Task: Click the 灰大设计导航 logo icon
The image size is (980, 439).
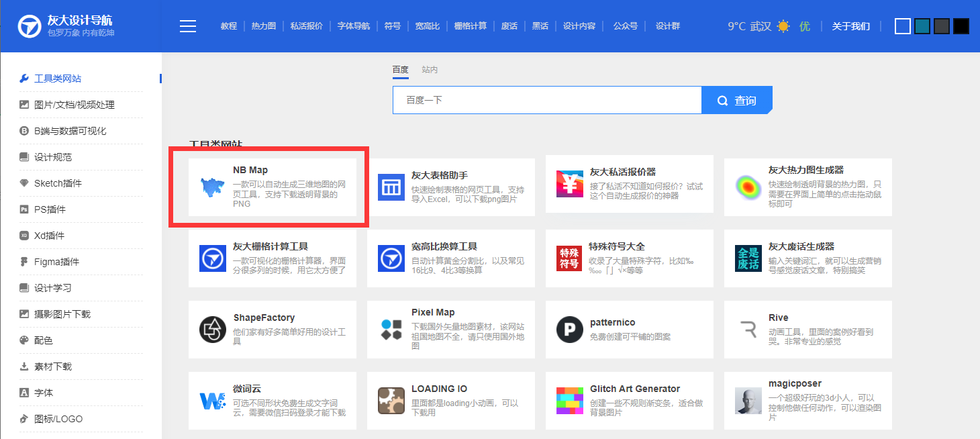Action: coord(29,27)
